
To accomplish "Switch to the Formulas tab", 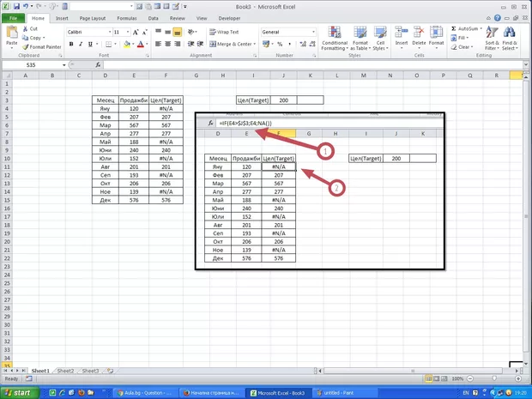I will click(127, 18).
